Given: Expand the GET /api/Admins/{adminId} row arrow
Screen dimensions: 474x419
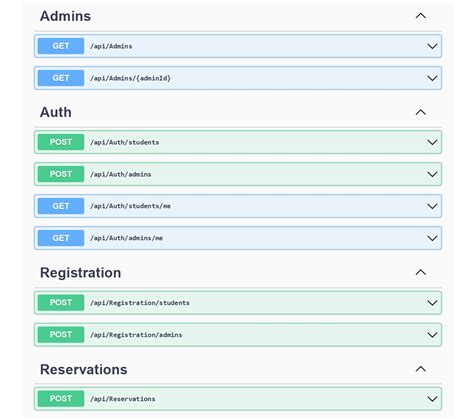Looking at the screenshot, I should (432, 78).
